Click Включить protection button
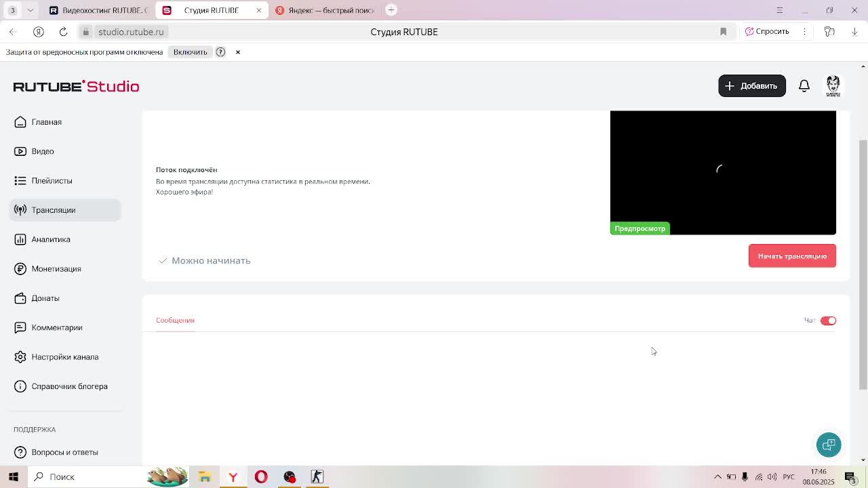Screen dimensions: 868x488 [190, 52]
